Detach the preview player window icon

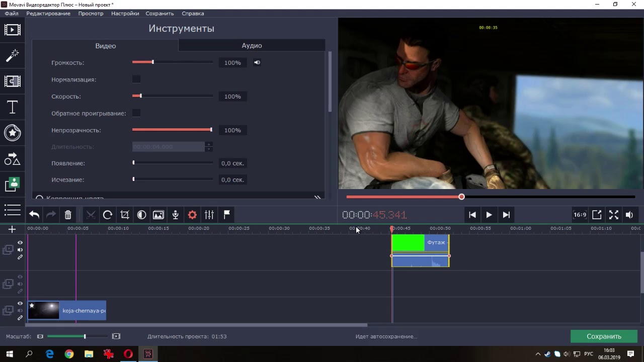tap(597, 215)
